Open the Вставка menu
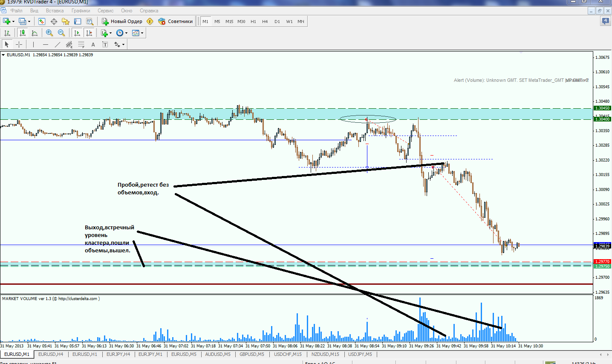612x364 pixels. 55,11
